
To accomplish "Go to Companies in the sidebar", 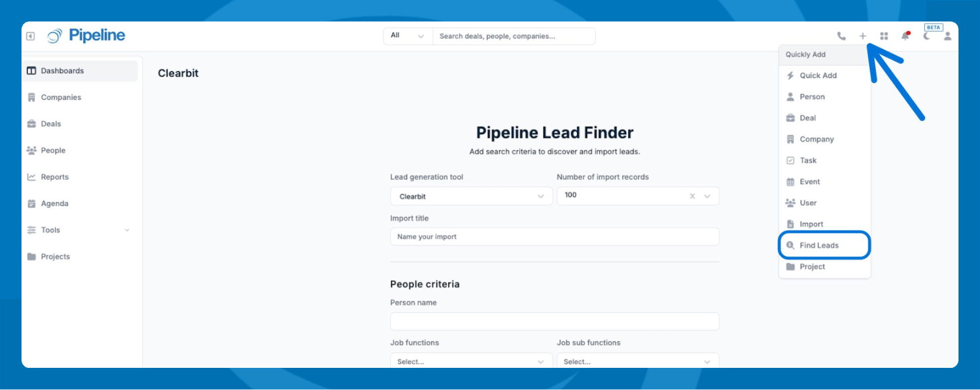I will [x=60, y=97].
